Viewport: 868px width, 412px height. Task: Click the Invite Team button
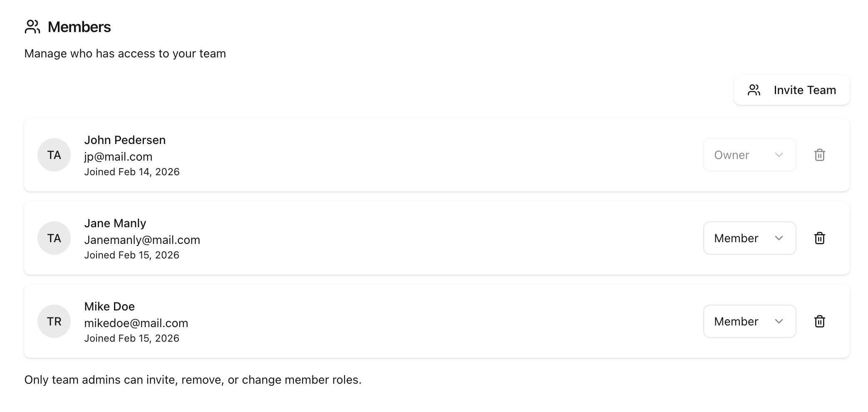tap(791, 90)
